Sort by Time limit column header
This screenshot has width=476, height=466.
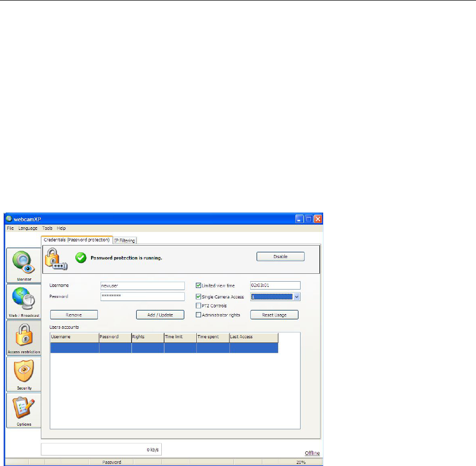180,338
